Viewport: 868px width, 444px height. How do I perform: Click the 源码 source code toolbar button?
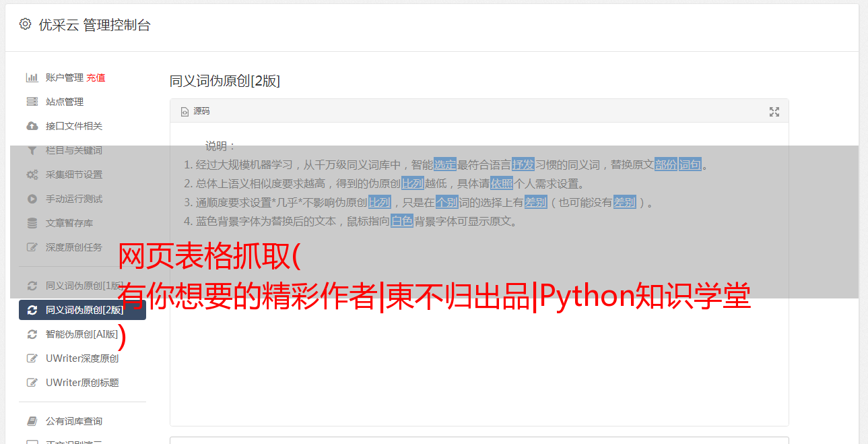tap(195, 111)
